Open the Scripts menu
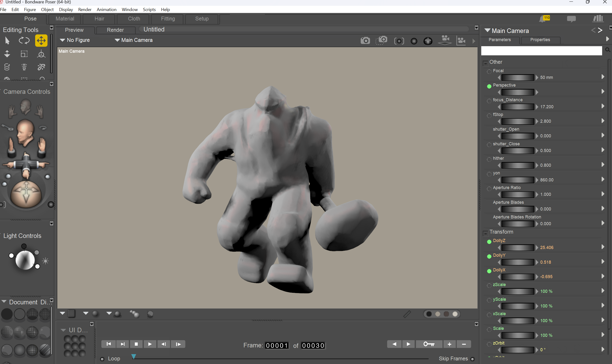This screenshot has width=612, height=364. [x=149, y=10]
